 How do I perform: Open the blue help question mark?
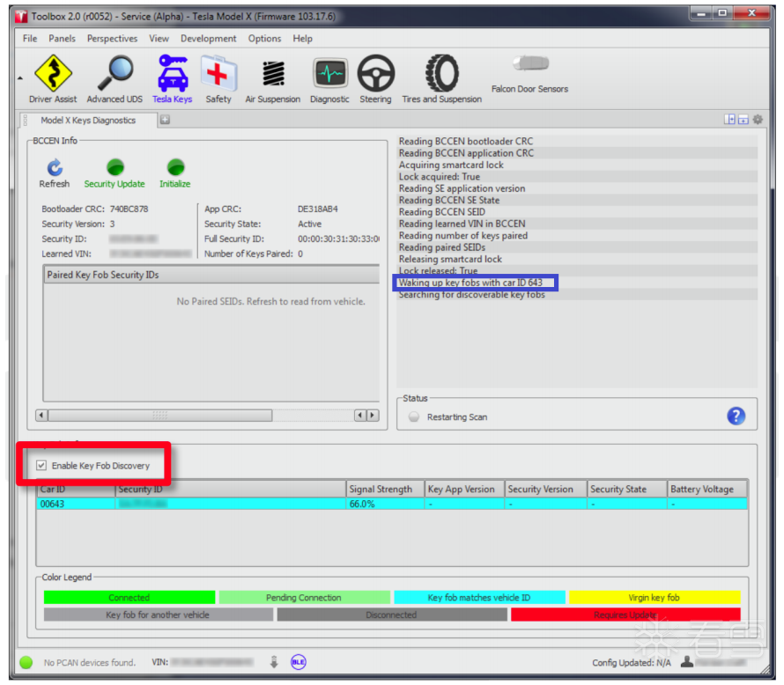click(736, 416)
